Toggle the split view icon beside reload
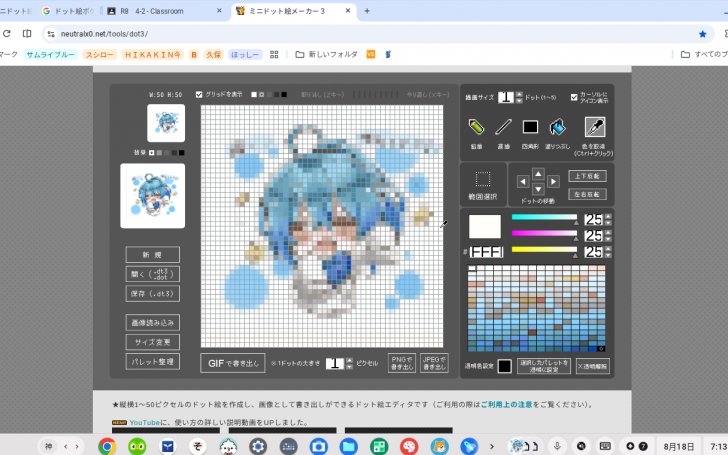Screen dimensions: 728x455 [x=27, y=33]
